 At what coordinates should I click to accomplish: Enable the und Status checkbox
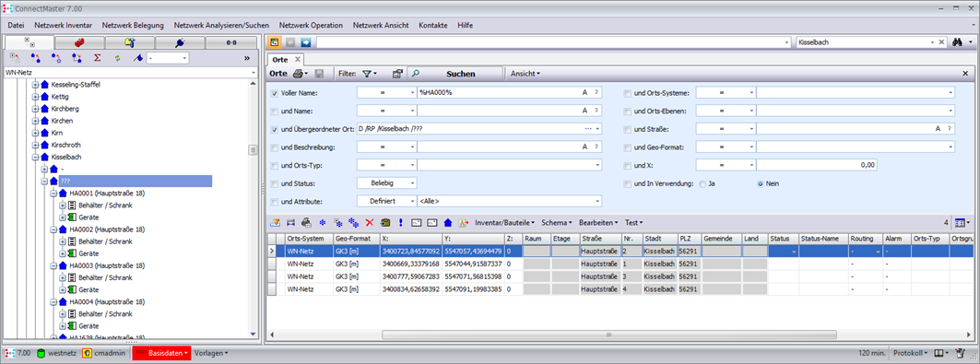pyautogui.click(x=275, y=183)
